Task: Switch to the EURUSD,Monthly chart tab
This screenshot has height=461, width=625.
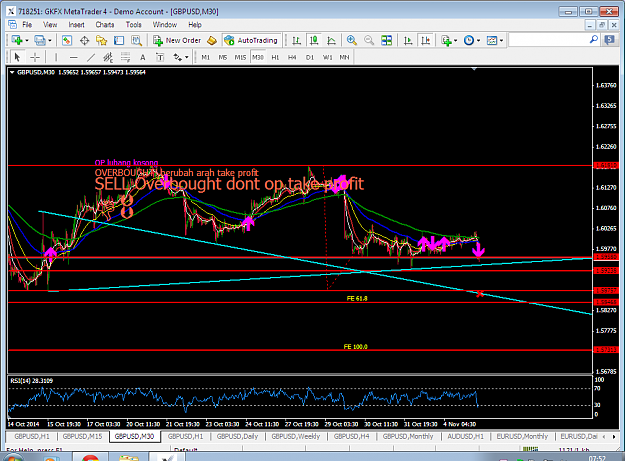Action: [x=522, y=436]
